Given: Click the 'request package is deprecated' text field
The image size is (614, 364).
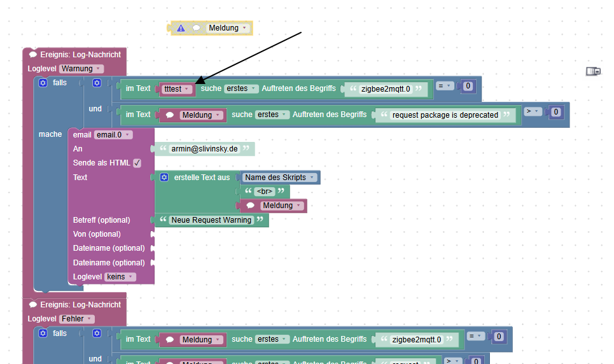Looking at the screenshot, I should pyautogui.click(x=445, y=115).
